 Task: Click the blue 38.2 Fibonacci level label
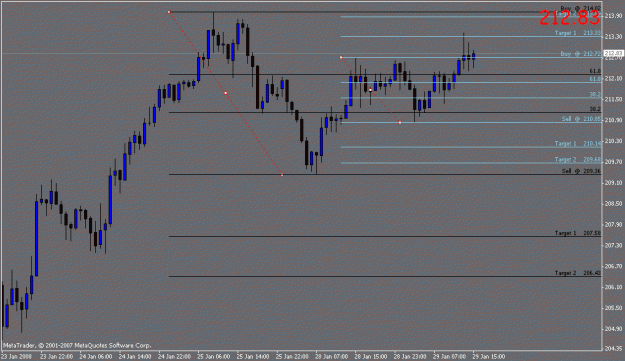click(595, 95)
